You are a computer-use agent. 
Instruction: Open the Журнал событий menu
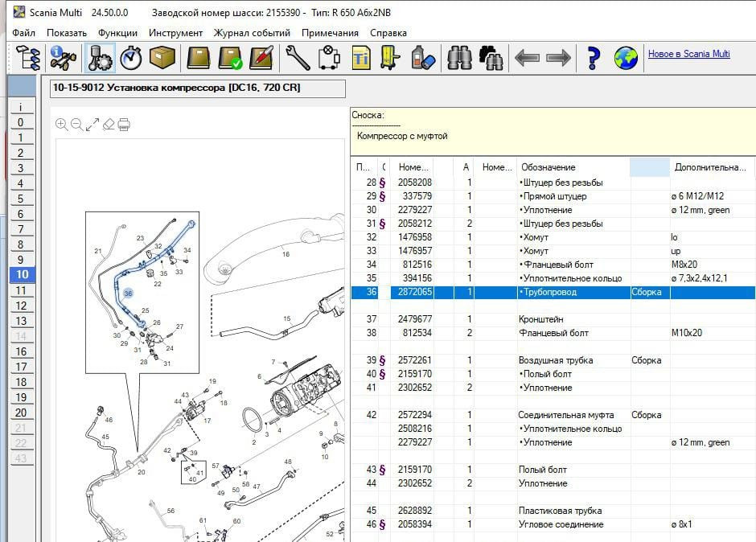click(x=252, y=33)
